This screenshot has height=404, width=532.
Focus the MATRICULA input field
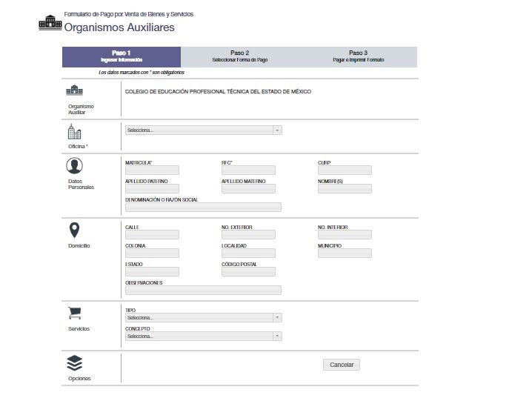point(152,170)
